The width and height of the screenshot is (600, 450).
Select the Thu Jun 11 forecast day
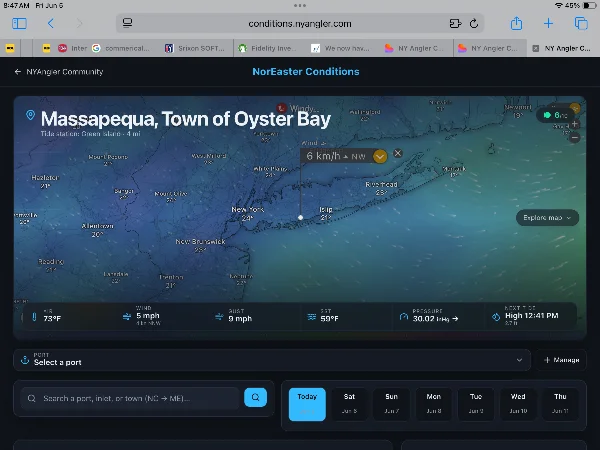(x=560, y=404)
